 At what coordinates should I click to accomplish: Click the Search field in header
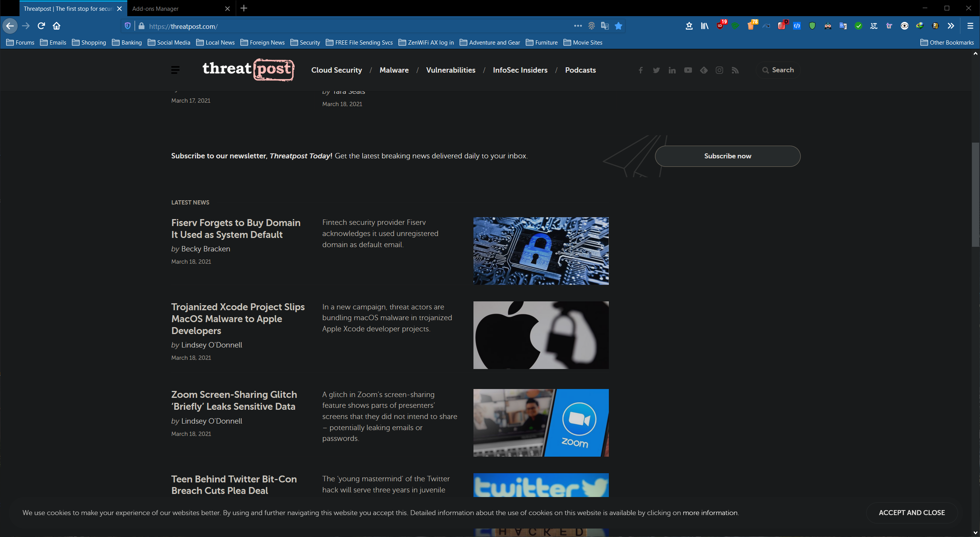tap(778, 70)
